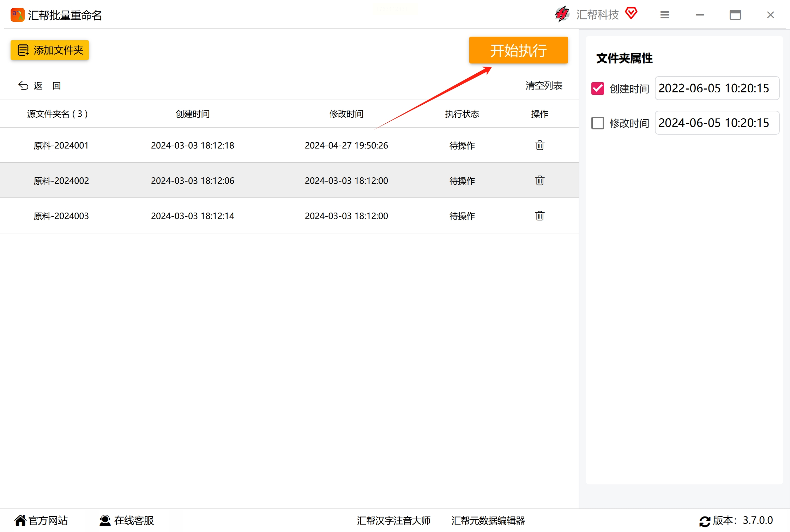The height and width of the screenshot is (532, 790).
Task: Remove 原料-2024003 using its trash icon
Action: coord(539,216)
